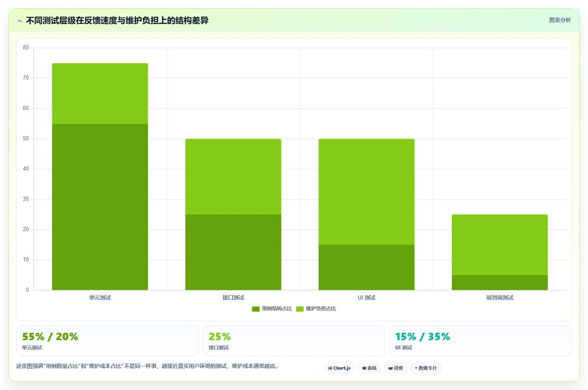Toggle the 用例结构占比 legend series
588x390 pixels.
point(272,309)
